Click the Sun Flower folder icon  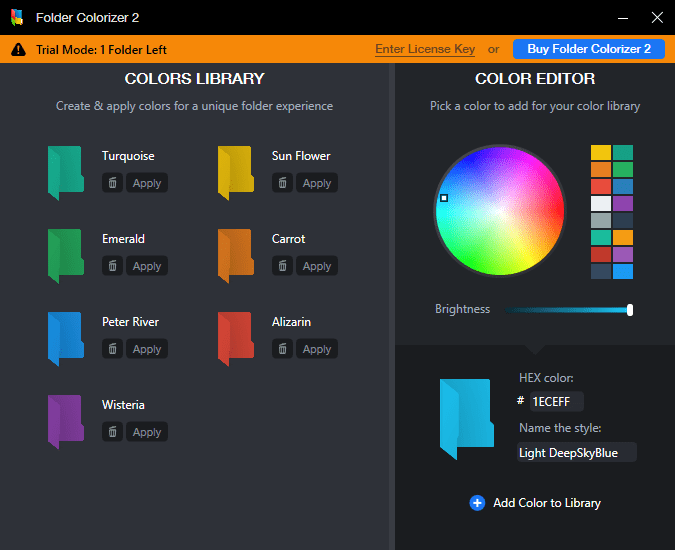[x=235, y=173]
